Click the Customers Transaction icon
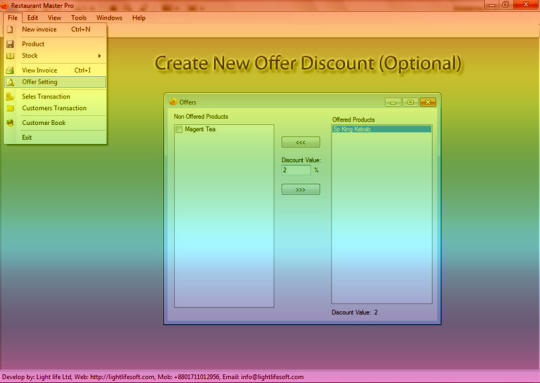This screenshot has width=540, height=383. [10, 108]
